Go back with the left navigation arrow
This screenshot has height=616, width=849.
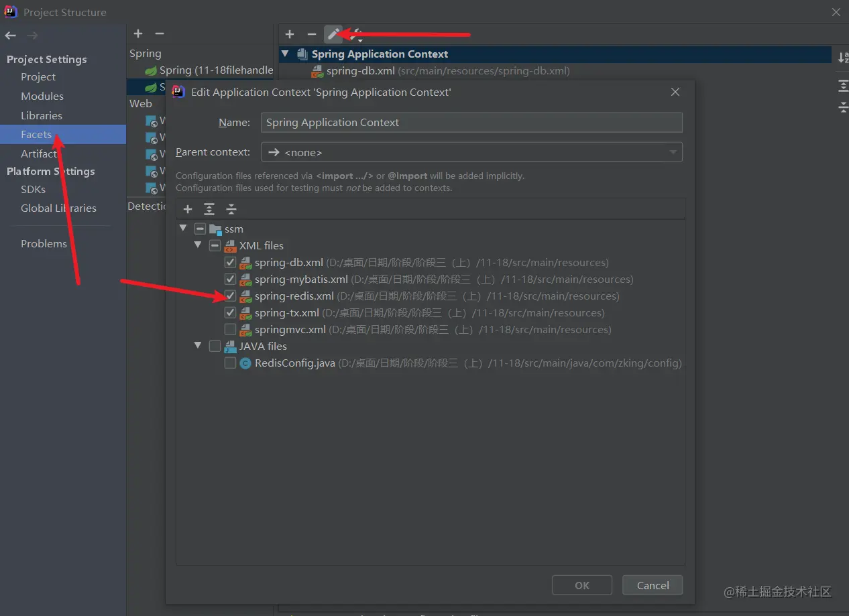click(x=10, y=36)
